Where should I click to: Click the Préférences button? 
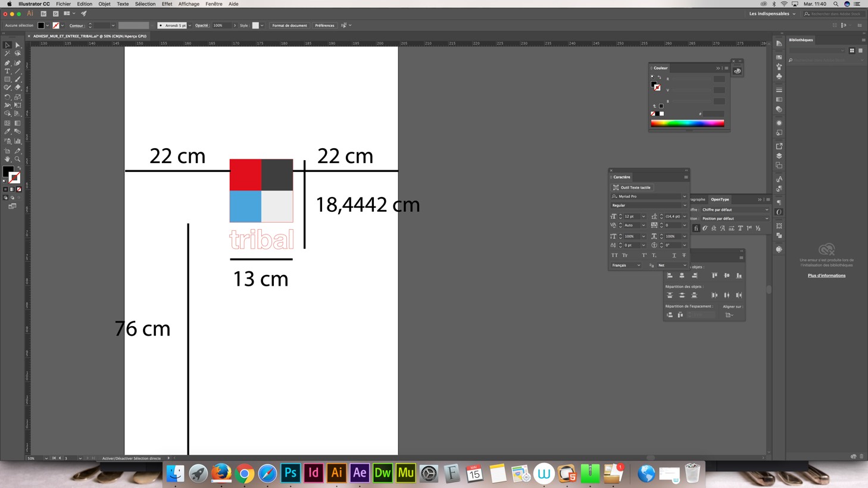click(x=324, y=26)
